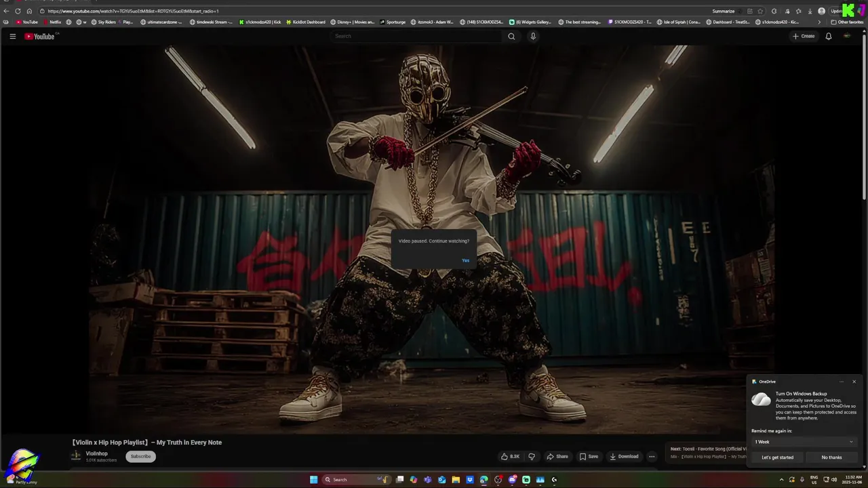The height and width of the screenshot is (488, 868).
Task: Share the Violin x Hip Hop video
Action: click(557, 456)
